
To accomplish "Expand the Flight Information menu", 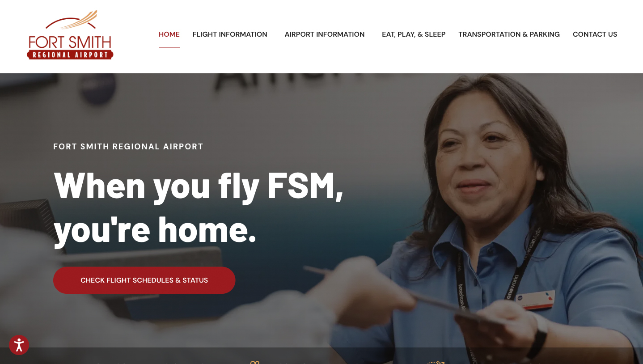I will (x=230, y=34).
